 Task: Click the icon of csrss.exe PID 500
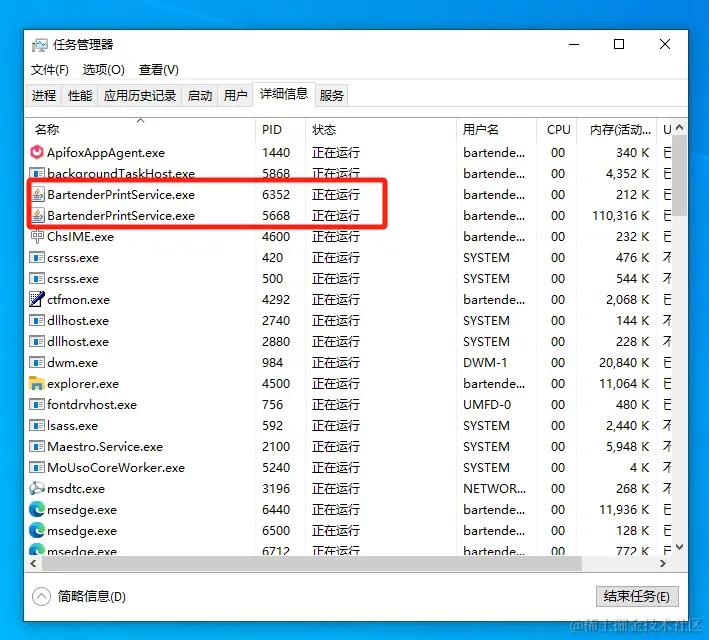pyautogui.click(x=37, y=278)
